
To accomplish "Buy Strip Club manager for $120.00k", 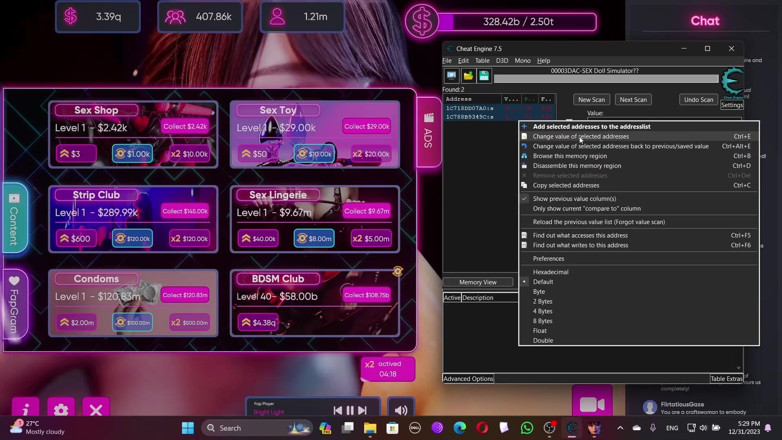I will click(132, 238).
